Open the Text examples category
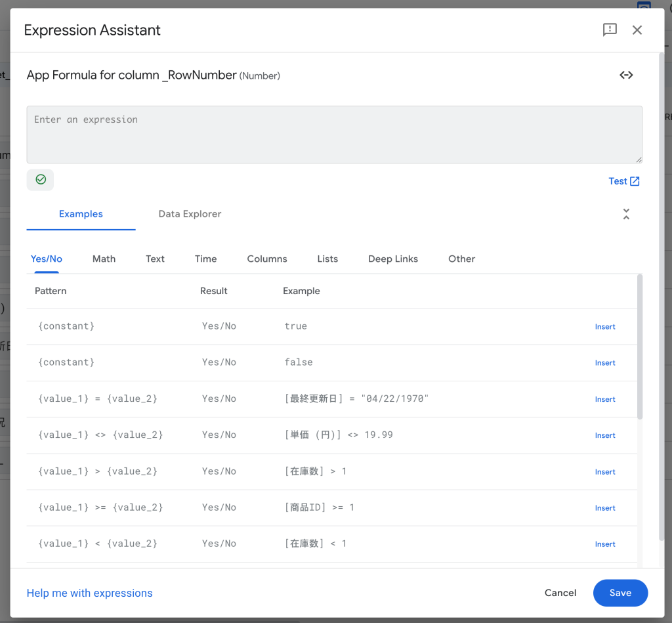 (x=155, y=259)
